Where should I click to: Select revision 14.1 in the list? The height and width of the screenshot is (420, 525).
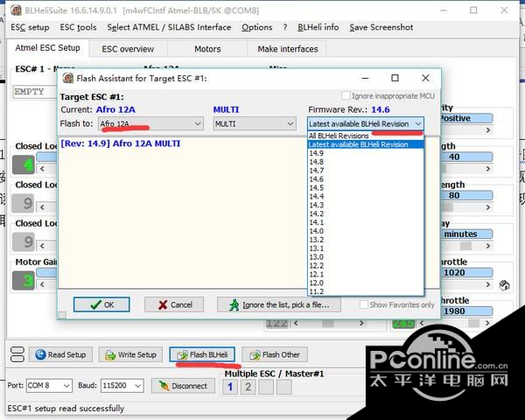pos(366,222)
